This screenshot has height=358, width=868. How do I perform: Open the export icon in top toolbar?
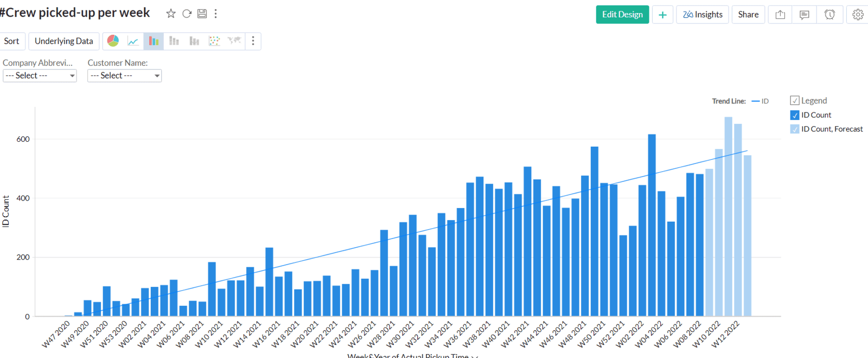(780, 15)
